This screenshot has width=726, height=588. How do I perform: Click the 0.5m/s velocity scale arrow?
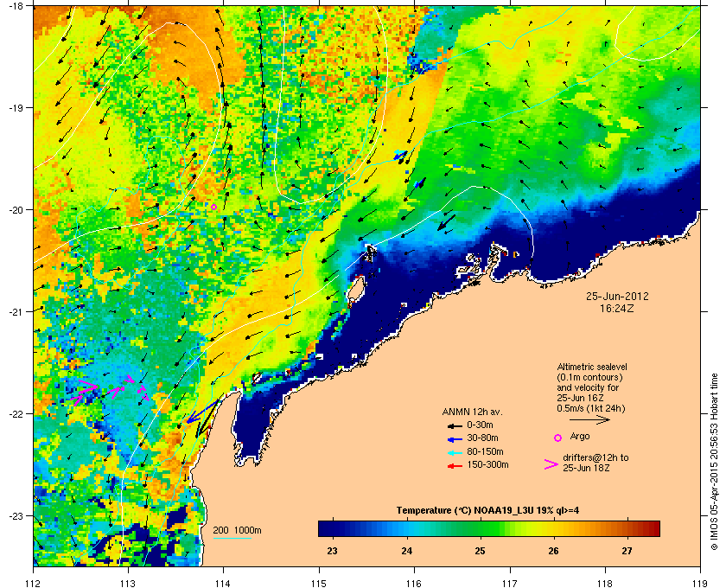[x=589, y=420]
